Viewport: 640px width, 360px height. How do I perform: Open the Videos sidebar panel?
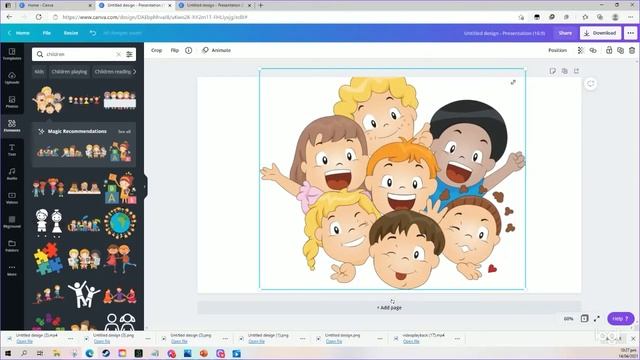pyautogui.click(x=12, y=198)
